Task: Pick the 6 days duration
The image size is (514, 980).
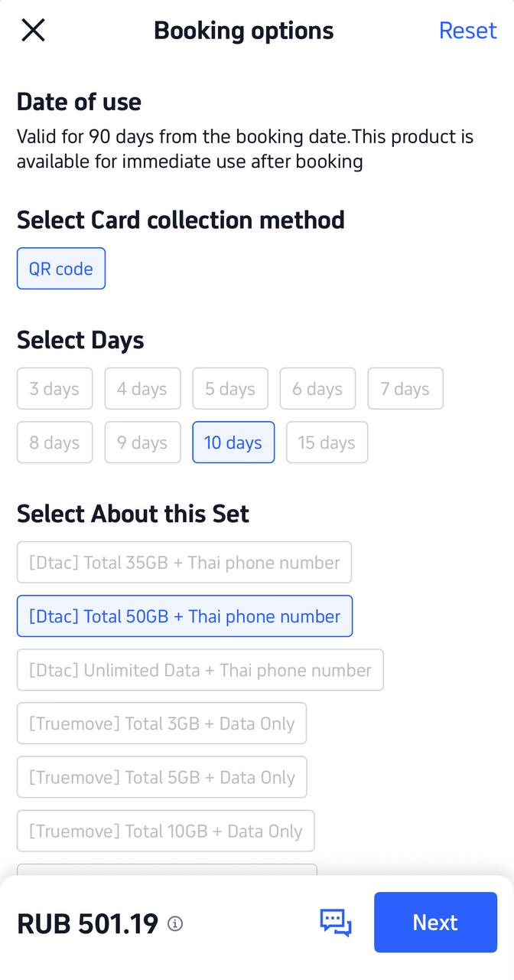Action: pyautogui.click(x=317, y=389)
